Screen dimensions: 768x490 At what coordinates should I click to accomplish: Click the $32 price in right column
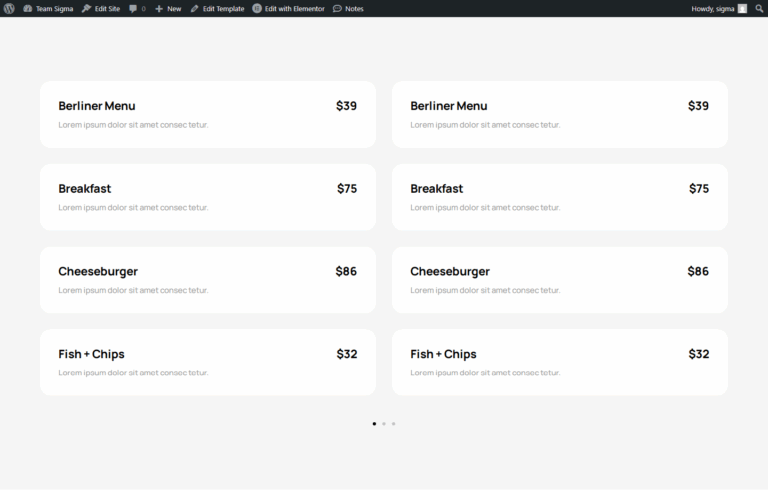coord(699,354)
